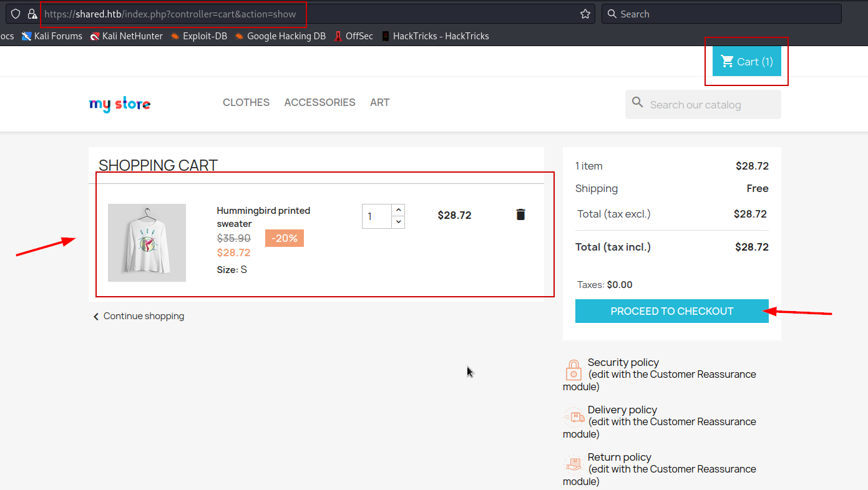Viewport: 868px width, 490px height.
Task: Open the Google Hacking DB bookmark
Action: click(x=280, y=36)
